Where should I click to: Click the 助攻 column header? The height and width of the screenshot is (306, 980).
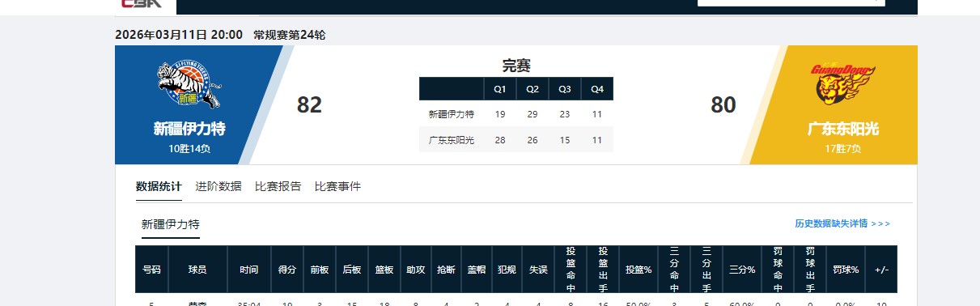[x=416, y=270]
